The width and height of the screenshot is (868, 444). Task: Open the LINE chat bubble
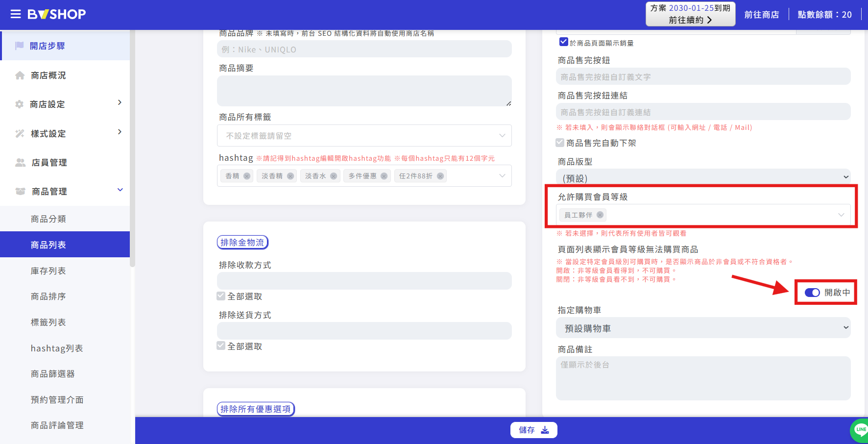(860, 430)
